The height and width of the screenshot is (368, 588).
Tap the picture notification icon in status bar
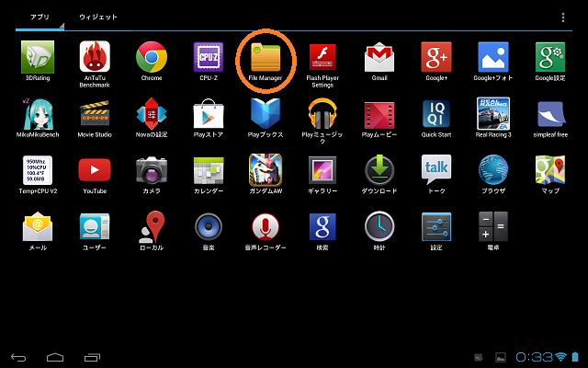click(x=501, y=358)
